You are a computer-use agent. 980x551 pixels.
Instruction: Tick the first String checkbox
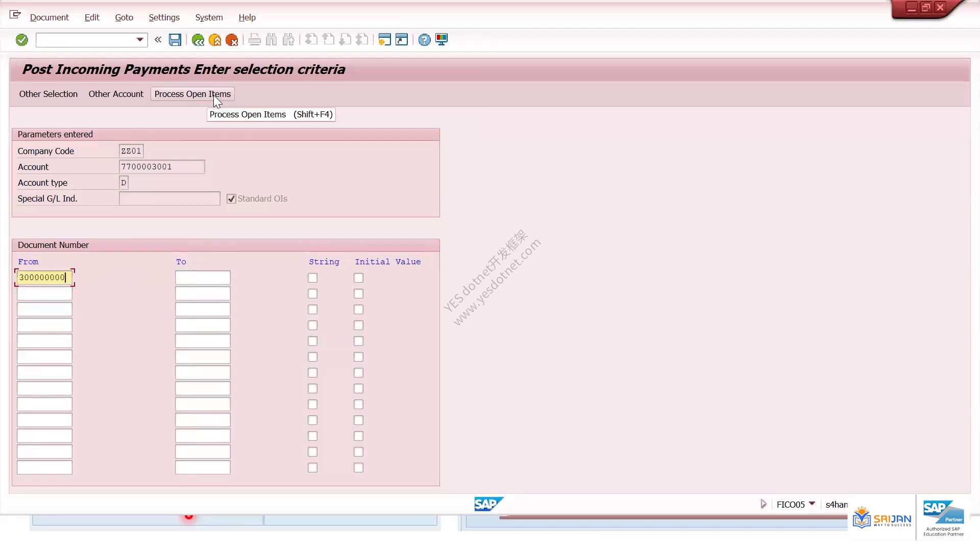pos(312,278)
